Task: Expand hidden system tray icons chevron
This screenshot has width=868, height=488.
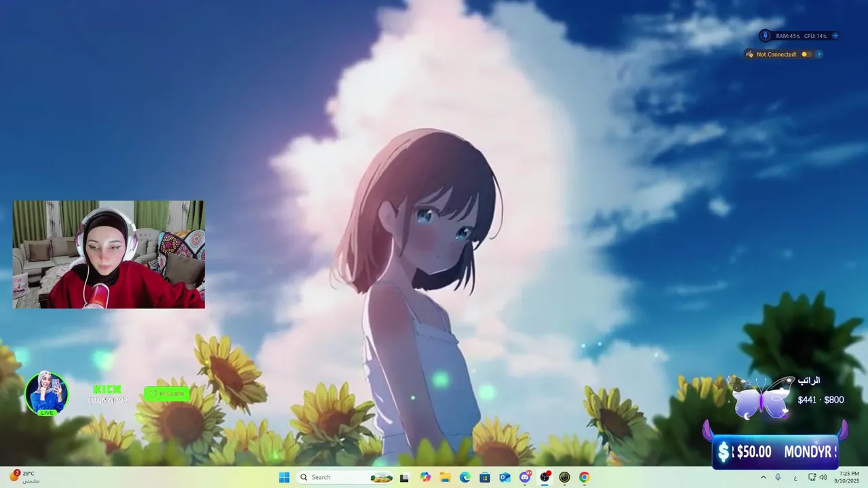Action: [764, 477]
